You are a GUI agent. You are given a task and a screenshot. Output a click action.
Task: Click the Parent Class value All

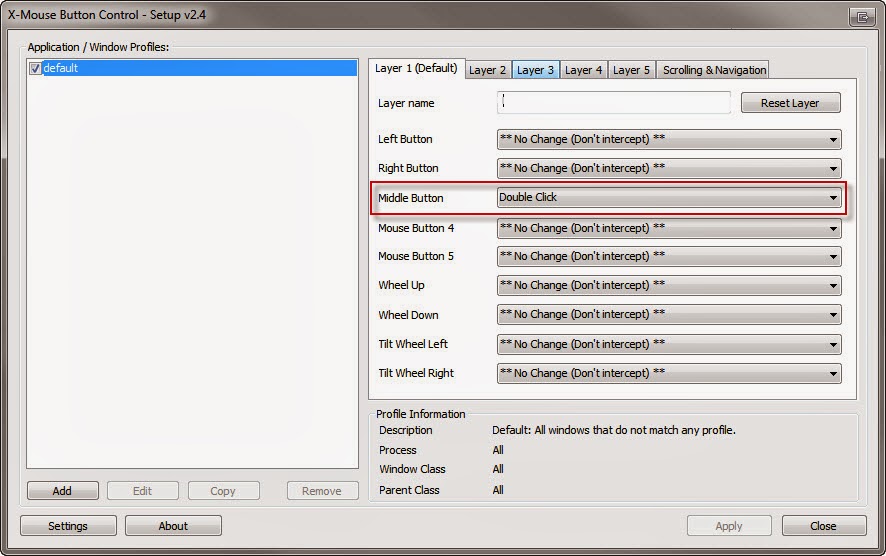(498, 490)
